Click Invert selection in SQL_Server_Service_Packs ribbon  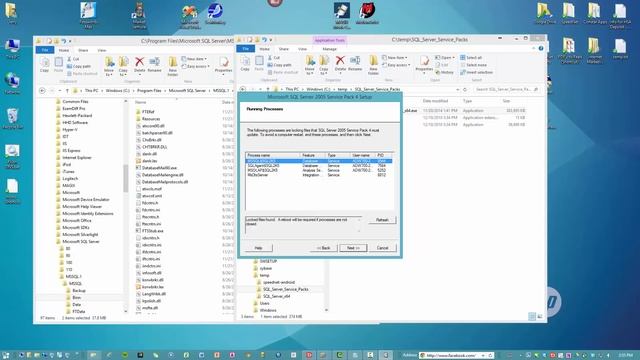tap(476, 72)
